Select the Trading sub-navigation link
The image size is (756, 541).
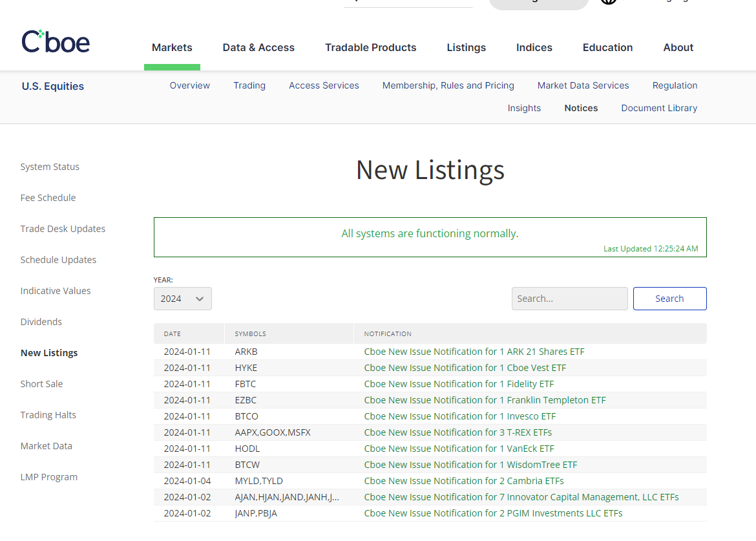[x=249, y=85]
